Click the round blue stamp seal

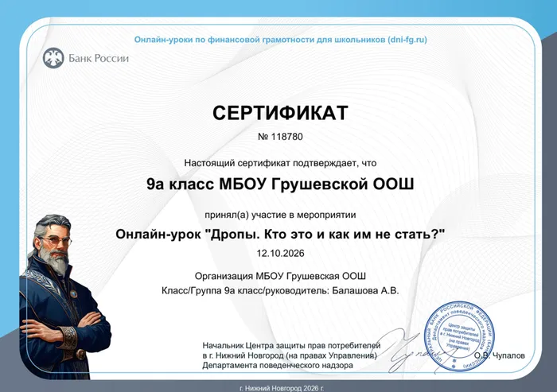[460, 336]
